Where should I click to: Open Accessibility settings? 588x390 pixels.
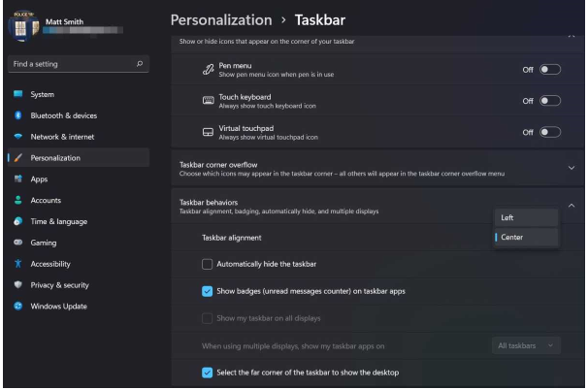[x=54, y=264]
